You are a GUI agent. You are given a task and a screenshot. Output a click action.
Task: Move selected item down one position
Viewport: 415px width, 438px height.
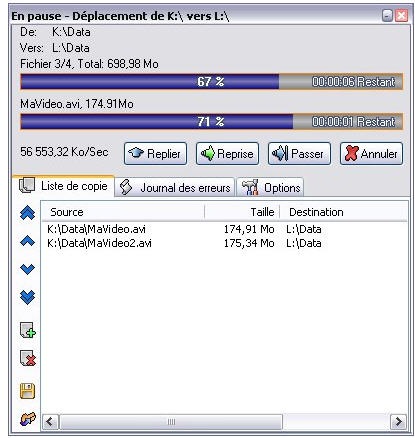(x=27, y=269)
